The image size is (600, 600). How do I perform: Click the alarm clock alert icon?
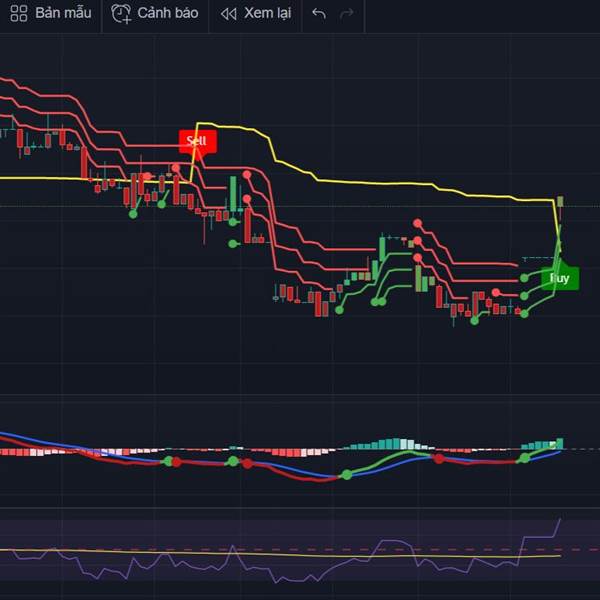121,13
